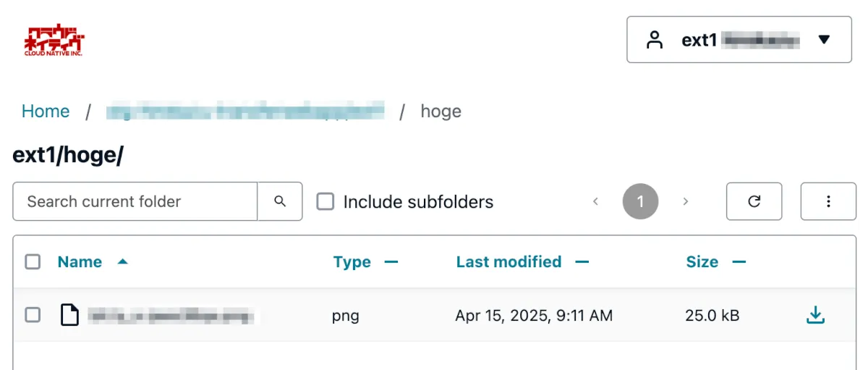Enable Include subfolders checkbox
The height and width of the screenshot is (370, 868).
pos(325,201)
